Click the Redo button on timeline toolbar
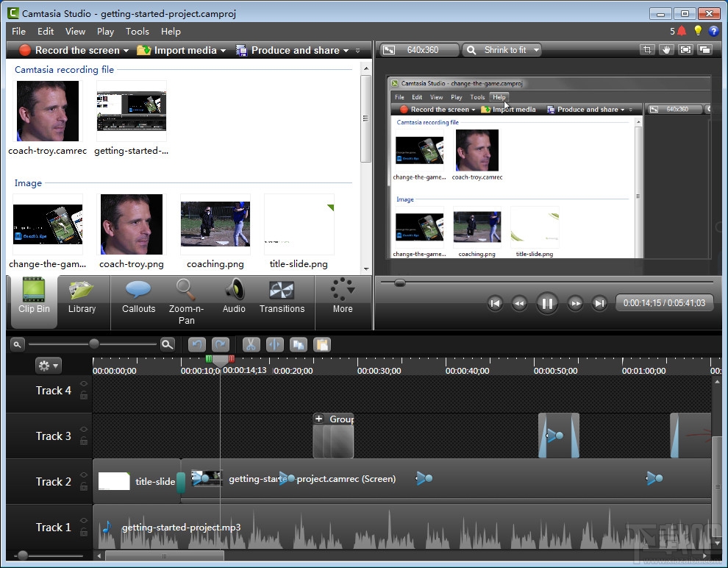 click(221, 344)
